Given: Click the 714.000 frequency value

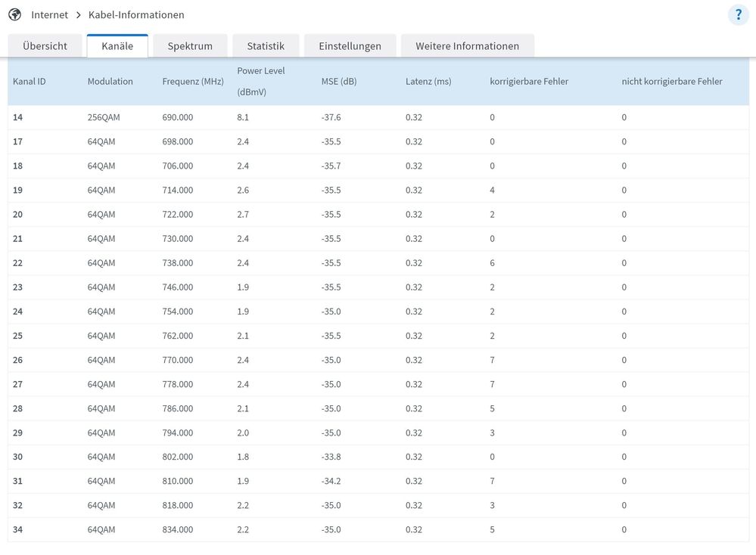Looking at the screenshot, I should [177, 190].
